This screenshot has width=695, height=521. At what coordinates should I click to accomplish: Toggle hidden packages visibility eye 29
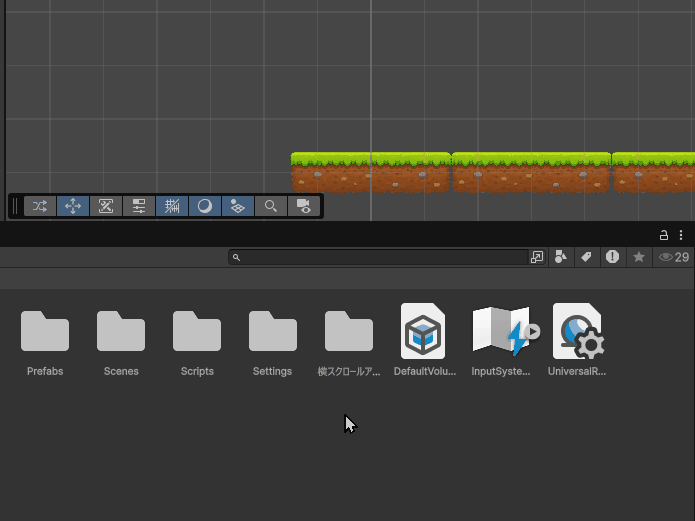click(x=674, y=257)
